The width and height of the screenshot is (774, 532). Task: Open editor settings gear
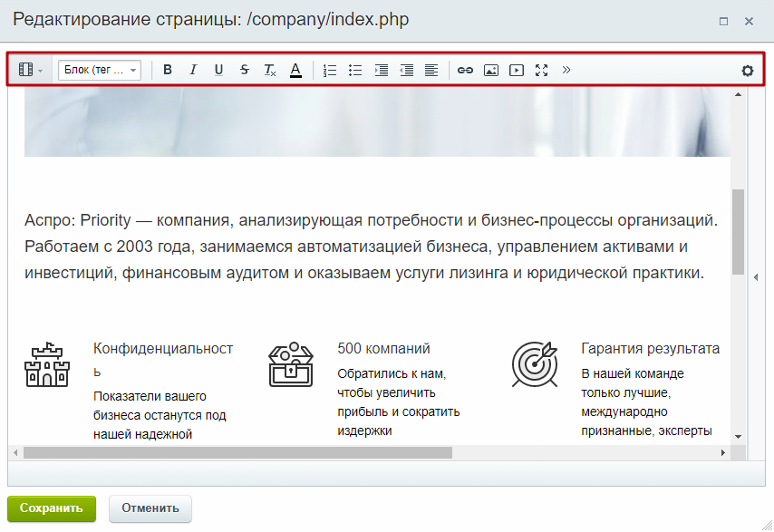[x=748, y=71]
